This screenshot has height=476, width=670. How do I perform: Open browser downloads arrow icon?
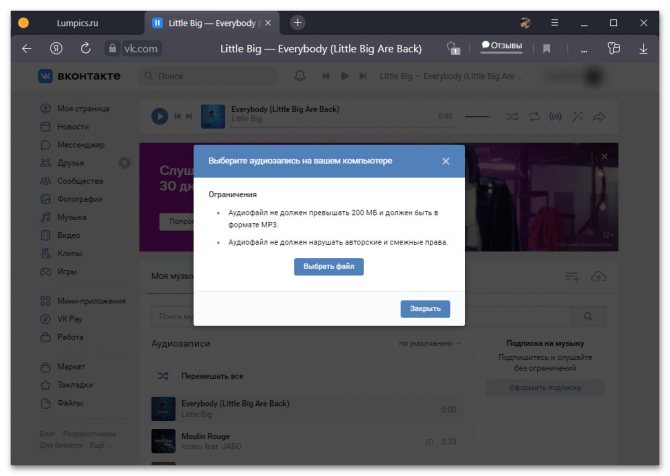coord(643,49)
